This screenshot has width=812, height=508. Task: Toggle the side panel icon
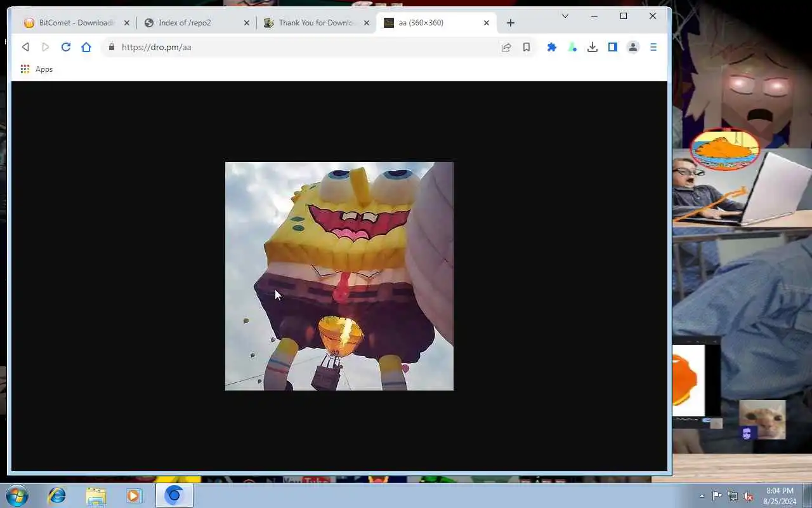tap(613, 47)
